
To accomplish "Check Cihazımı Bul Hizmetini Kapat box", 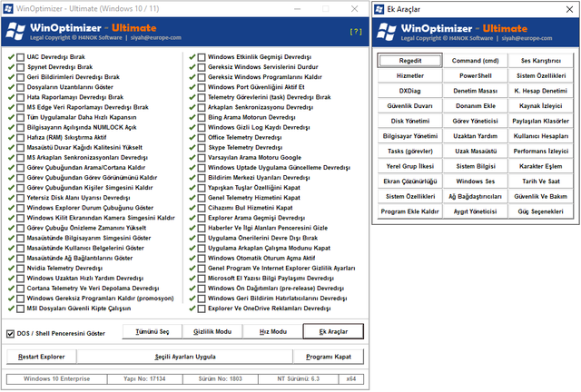I will tap(202, 208).
